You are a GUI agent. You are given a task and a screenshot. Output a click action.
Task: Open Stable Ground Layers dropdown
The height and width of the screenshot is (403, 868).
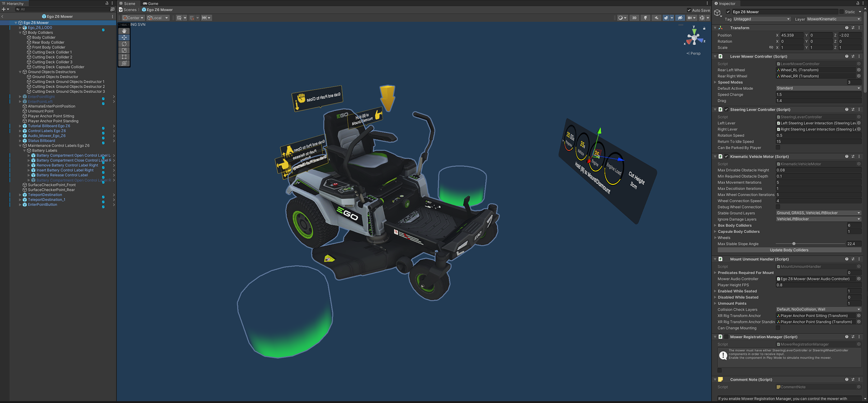click(x=818, y=213)
